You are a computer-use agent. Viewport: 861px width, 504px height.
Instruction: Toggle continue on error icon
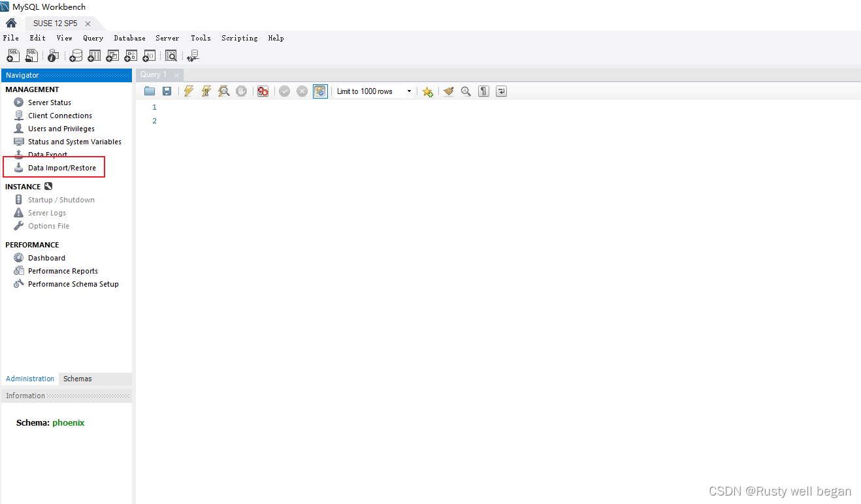263,91
